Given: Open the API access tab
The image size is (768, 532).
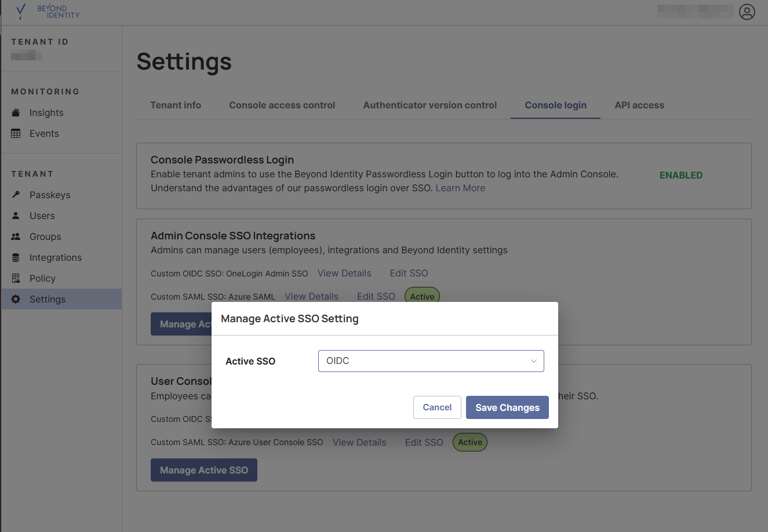Looking at the screenshot, I should click(639, 105).
